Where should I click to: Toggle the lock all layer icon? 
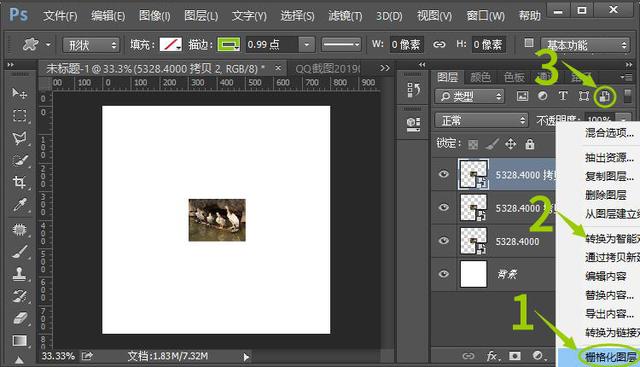click(x=530, y=144)
